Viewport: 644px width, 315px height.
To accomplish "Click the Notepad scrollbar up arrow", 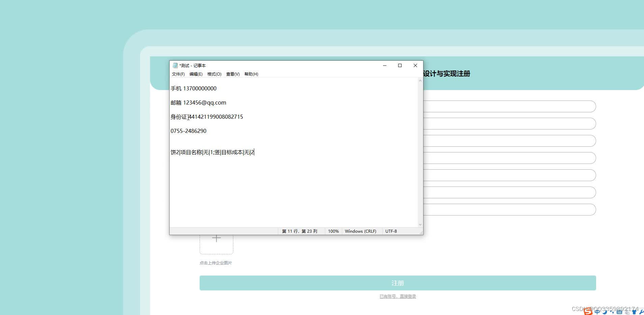I will coord(420,81).
